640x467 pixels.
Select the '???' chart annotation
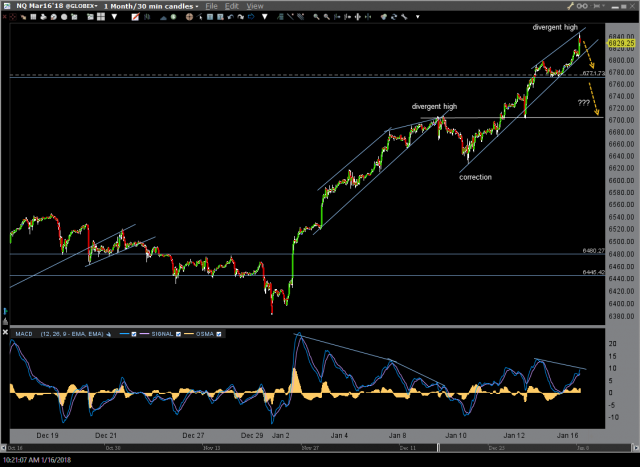coord(583,102)
